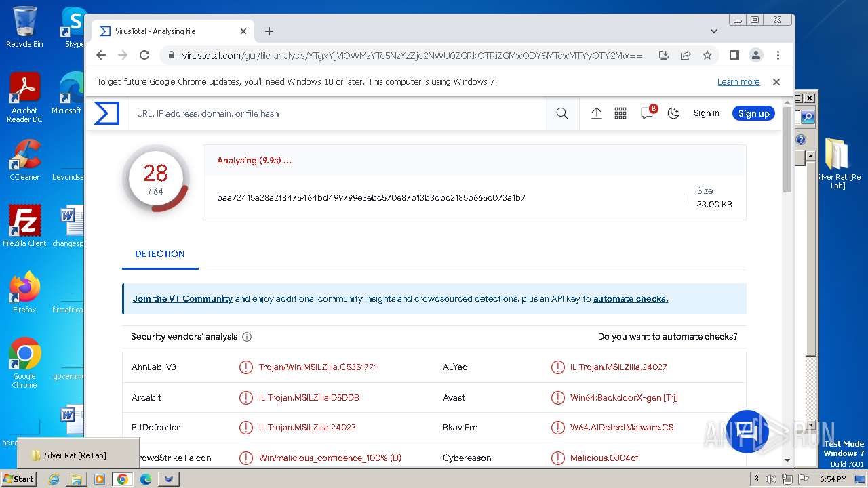Click the share page icon in address bar
The width and height of the screenshot is (868, 488).
tap(686, 55)
